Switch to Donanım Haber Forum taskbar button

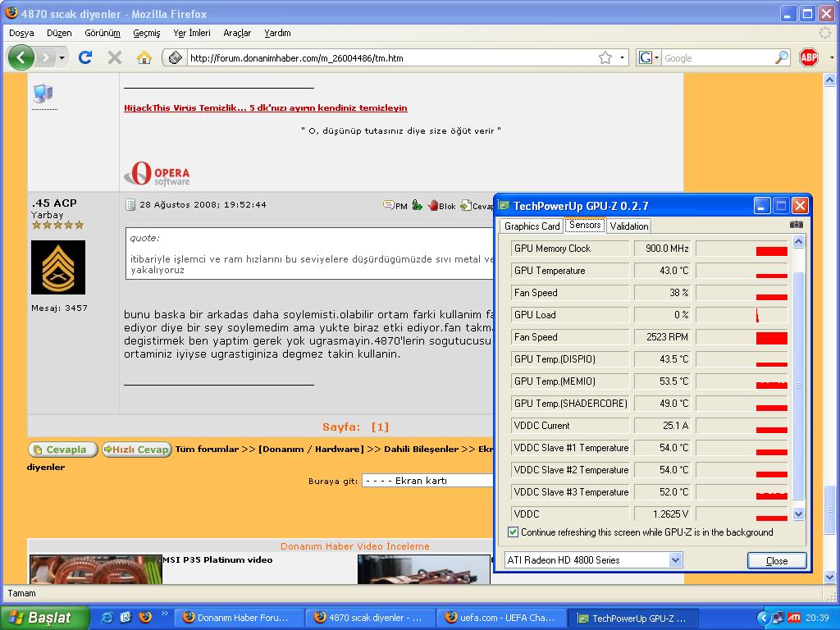point(238,618)
